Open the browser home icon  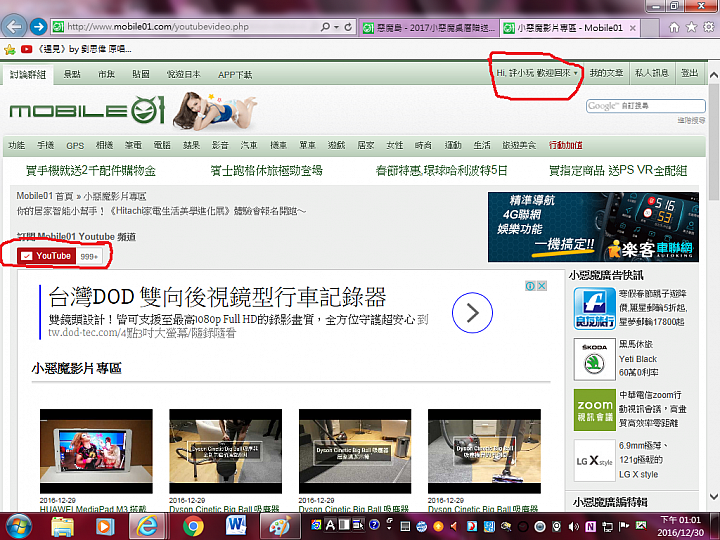coord(674,28)
